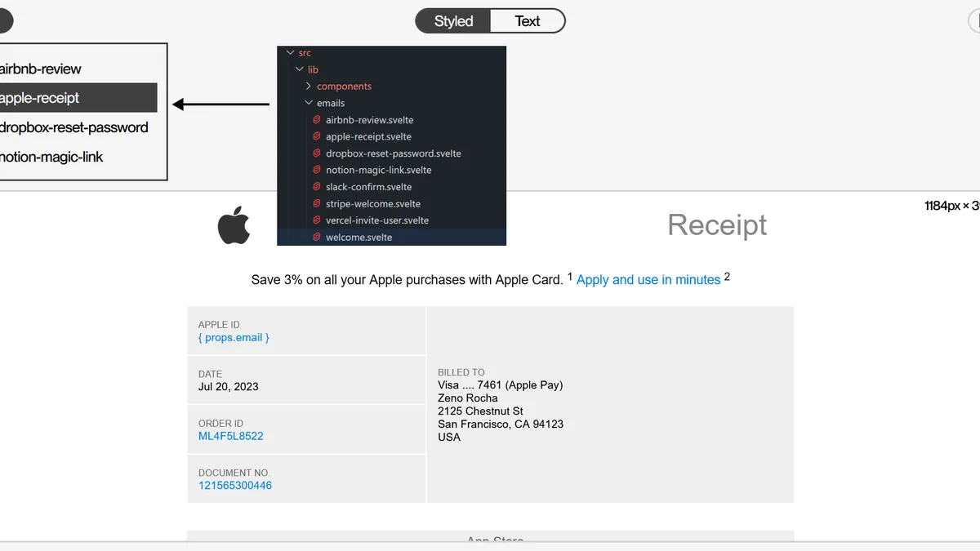
Task: Click the Svelte icon beside airbnb-review.svelte
Action: coord(317,120)
